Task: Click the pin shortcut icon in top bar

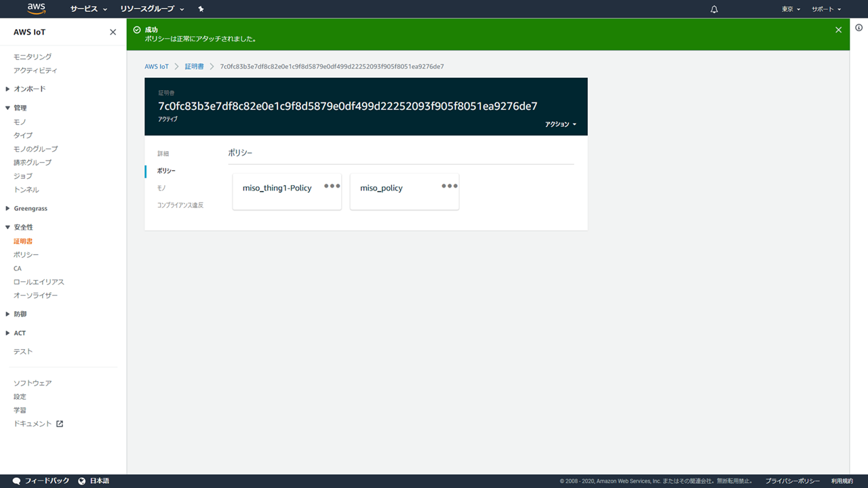Action: coord(201,9)
